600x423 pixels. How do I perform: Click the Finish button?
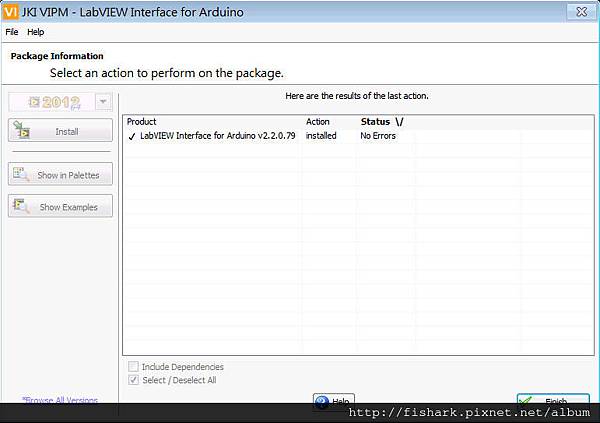pyautogui.click(x=553, y=400)
